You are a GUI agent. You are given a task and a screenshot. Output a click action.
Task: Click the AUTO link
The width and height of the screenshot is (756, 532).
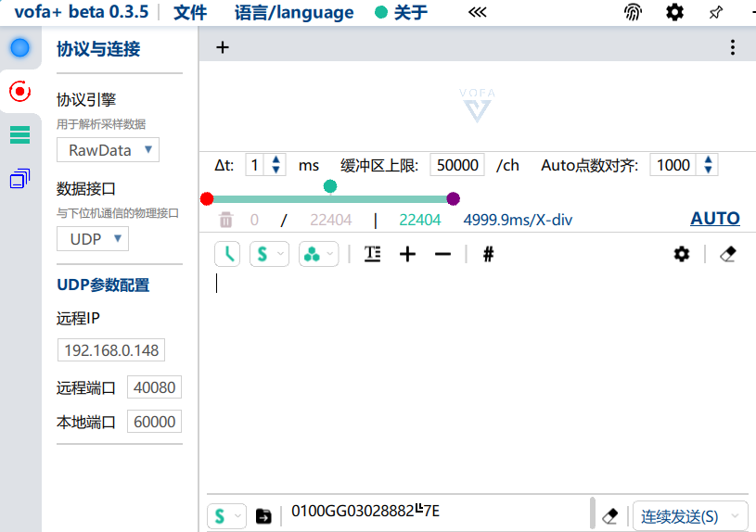pyautogui.click(x=714, y=219)
